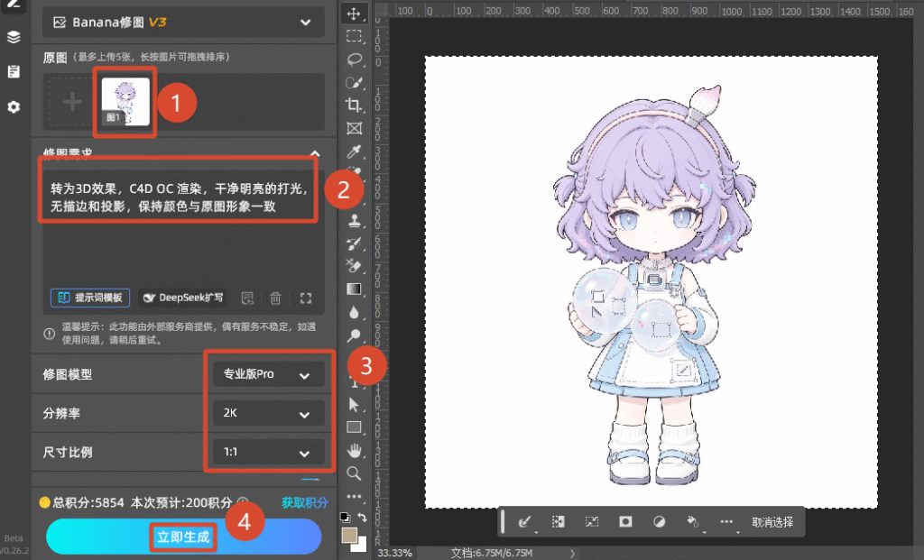This screenshot has height=560, width=924.
Task: Open the plugin settings gear icon
Action: [14, 107]
